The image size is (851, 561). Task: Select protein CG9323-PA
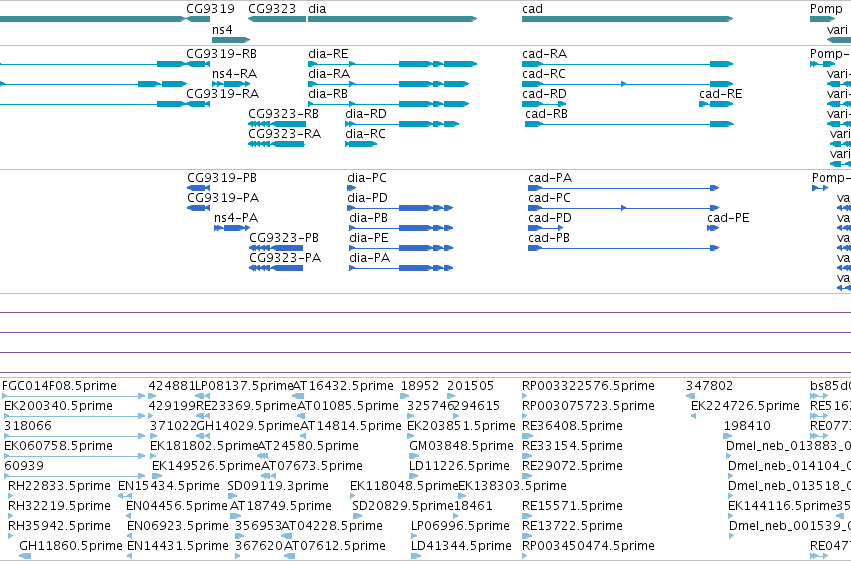[276, 268]
